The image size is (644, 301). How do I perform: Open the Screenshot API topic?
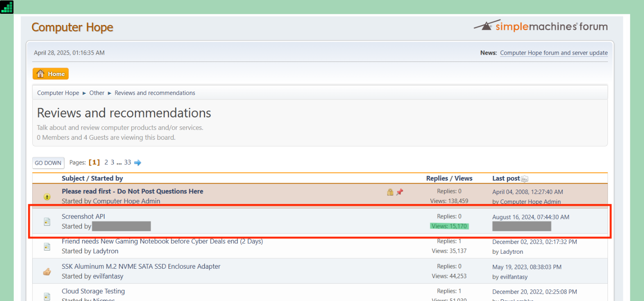(83, 217)
